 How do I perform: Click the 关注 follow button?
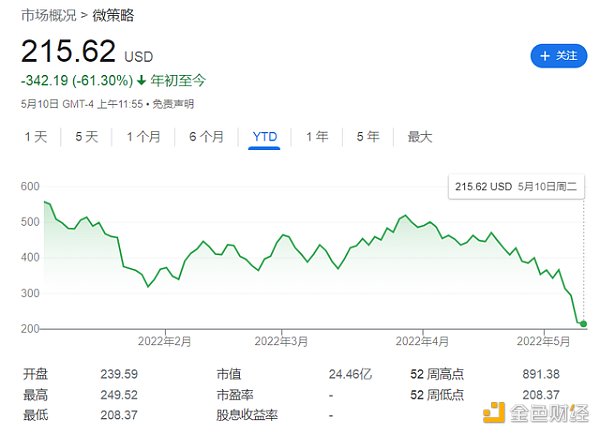coord(558,55)
